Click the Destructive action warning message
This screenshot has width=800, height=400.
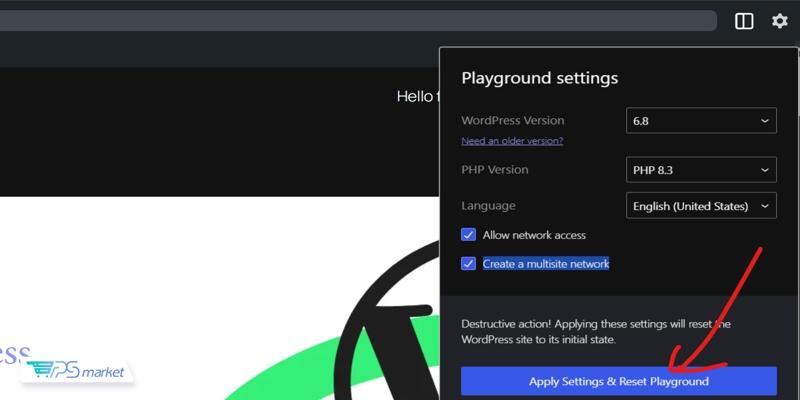point(595,332)
